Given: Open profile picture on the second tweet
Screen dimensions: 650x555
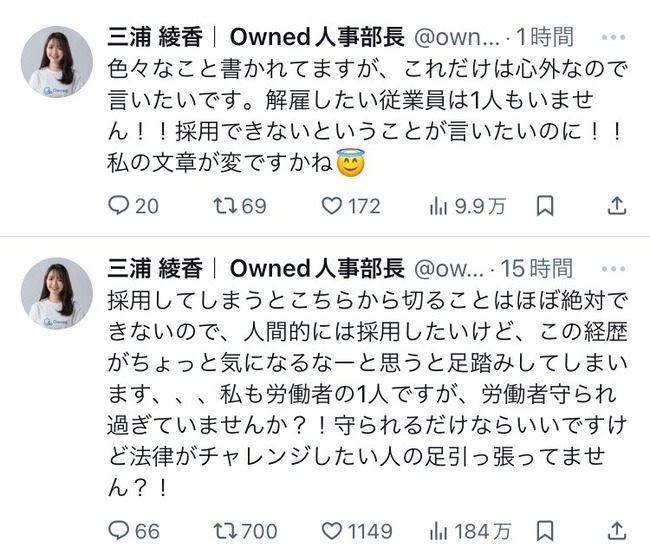Looking at the screenshot, I should click(56, 293).
